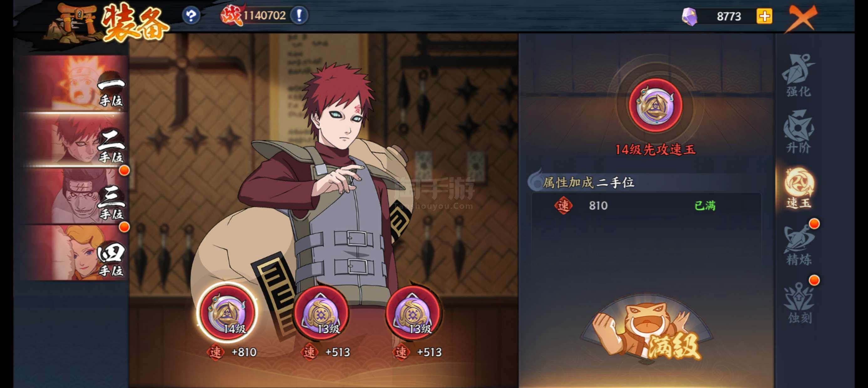Add gems with the yellow plus button
Screen dimensions: 868x388
click(764, 16)
